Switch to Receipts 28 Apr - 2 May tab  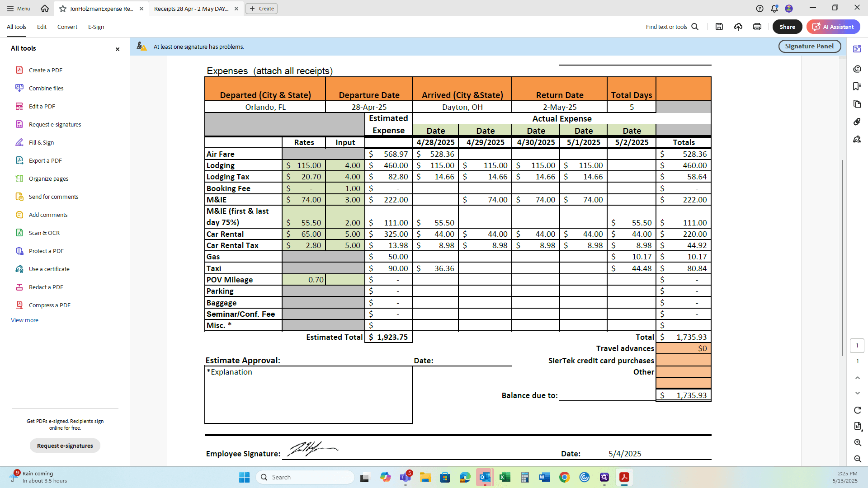click(191, 9)
